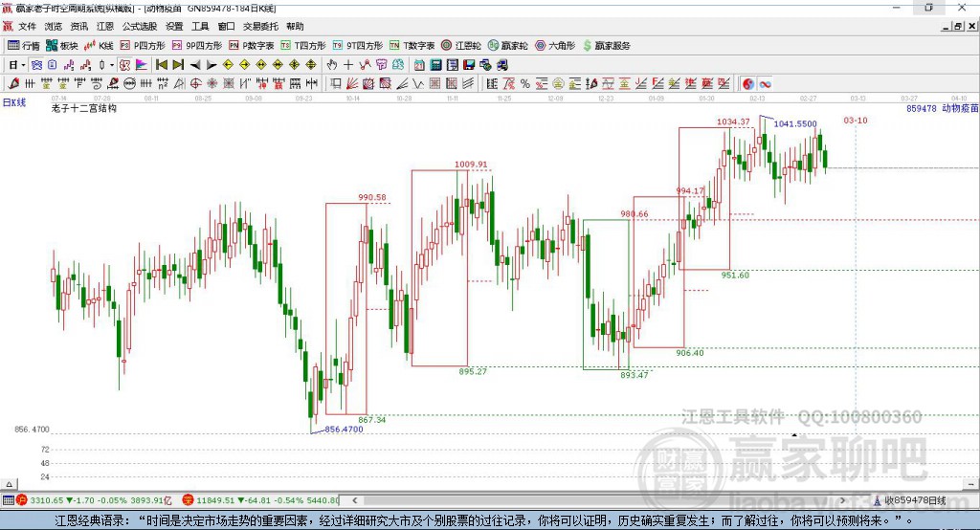Viewport: 980px width, 530px height.
Task: Step chart left with black arrow
Action: pos(195,65)
